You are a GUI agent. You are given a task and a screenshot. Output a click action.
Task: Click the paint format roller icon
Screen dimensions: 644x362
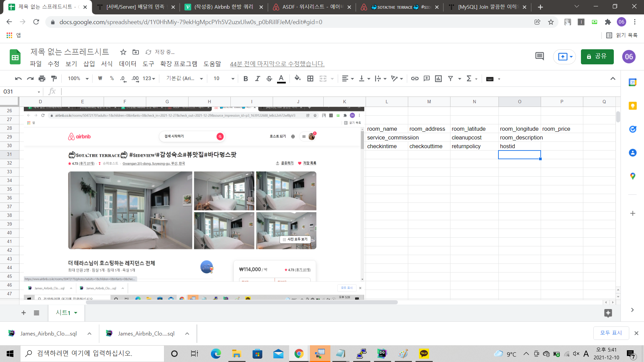tap(54, 78)
